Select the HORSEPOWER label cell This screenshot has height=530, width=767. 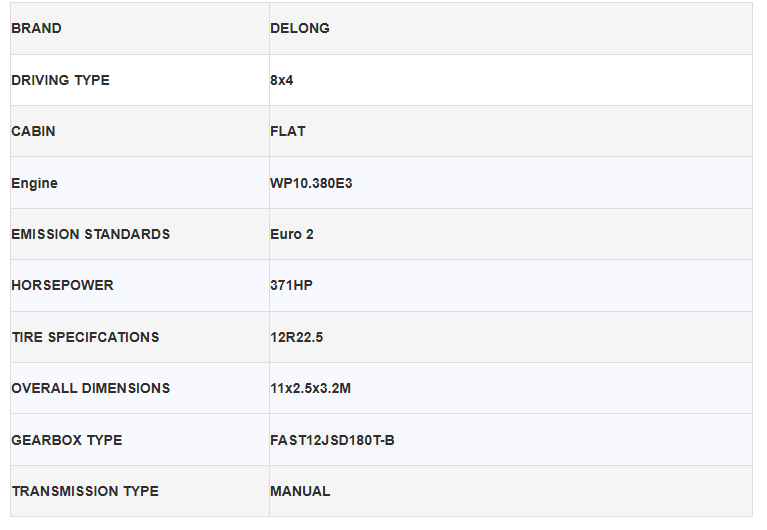[x=62, y=285]
